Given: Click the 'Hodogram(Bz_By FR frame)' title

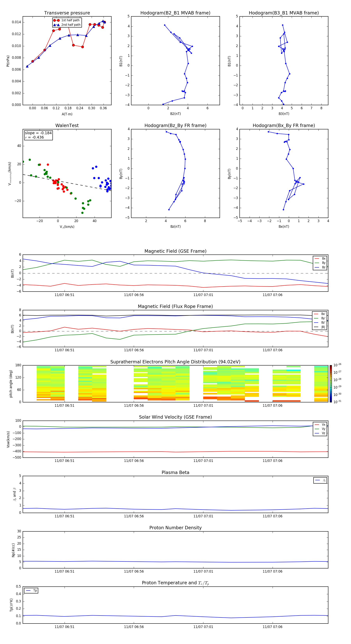Looking at the screenshot, I should click(175, 125).
